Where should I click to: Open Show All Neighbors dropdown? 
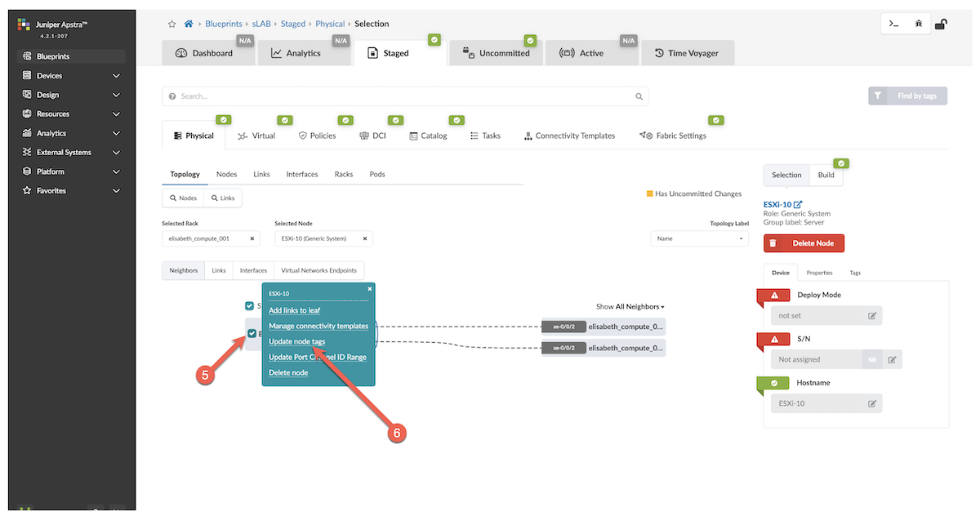(630, 307)
